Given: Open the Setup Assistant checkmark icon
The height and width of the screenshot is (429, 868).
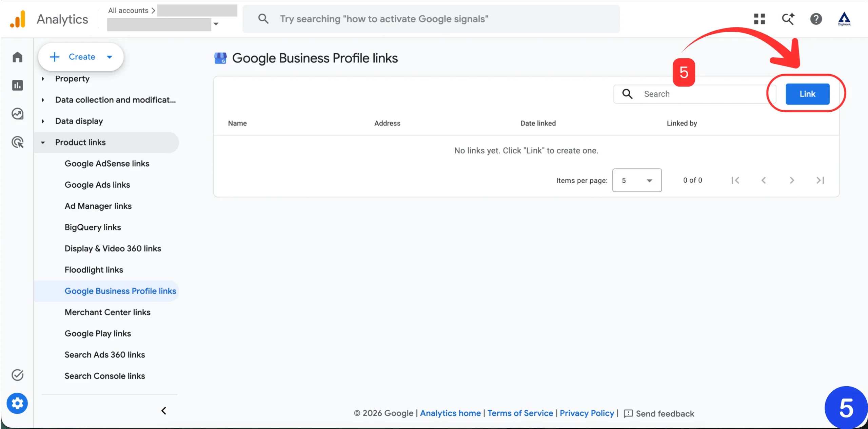Looking at the screenshot, I should pyautogui.click(x=17, y=375).
